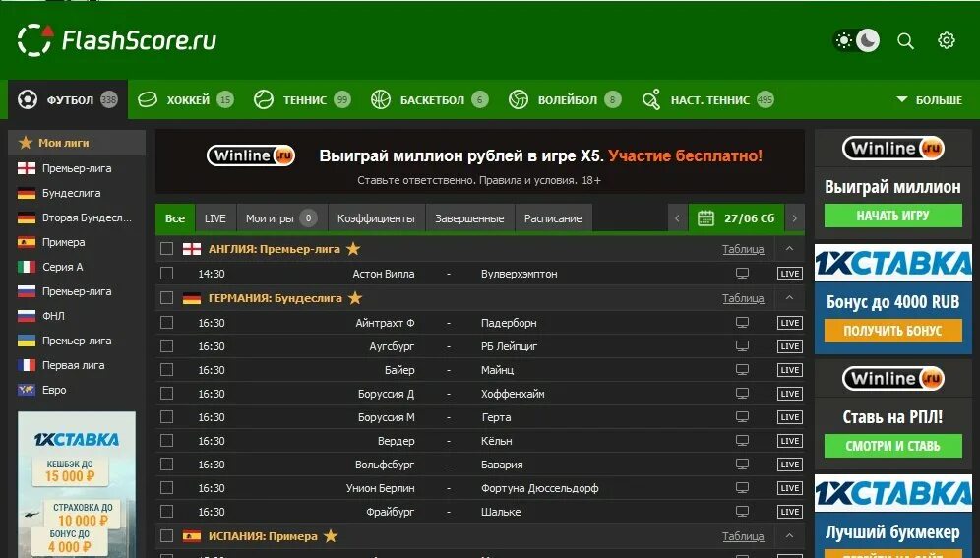Check the ИСПАНИЯ: Примера league checkbox
The height and width of the screenshot is (558, 980).
point(167,536)
